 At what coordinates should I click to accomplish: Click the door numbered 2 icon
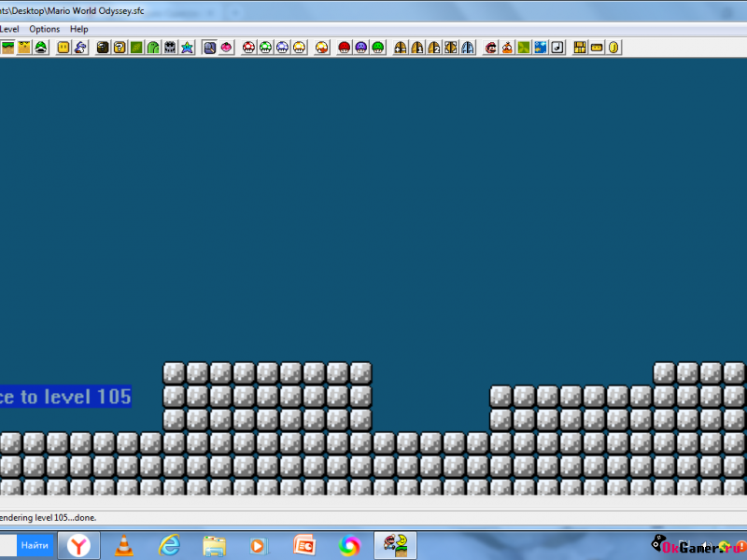pyautogui.click(x=434, y=48)
